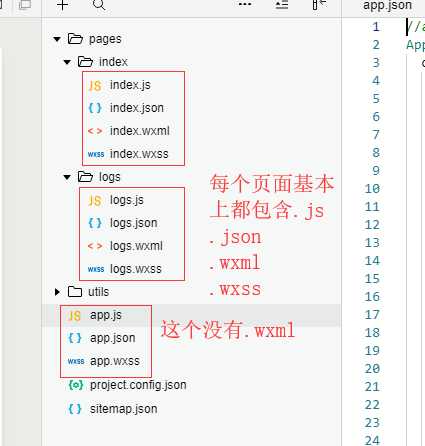Click the JS icon of index.js
This screenshot has height=446, width=425.
95,86
